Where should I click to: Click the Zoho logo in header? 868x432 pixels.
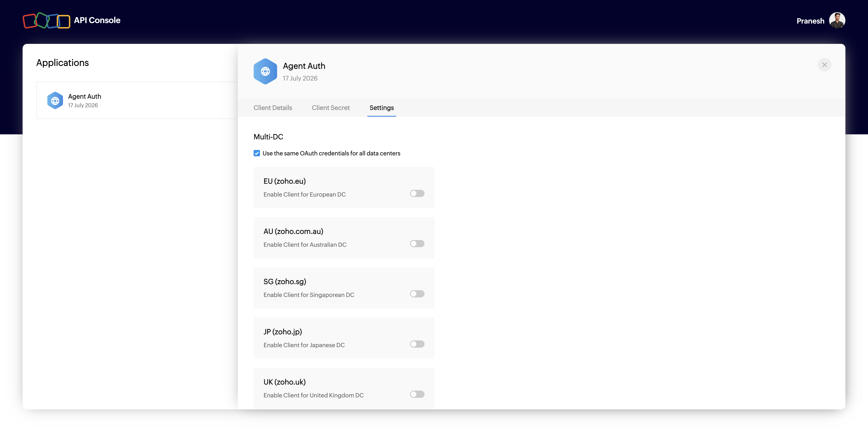pos(47,21)
